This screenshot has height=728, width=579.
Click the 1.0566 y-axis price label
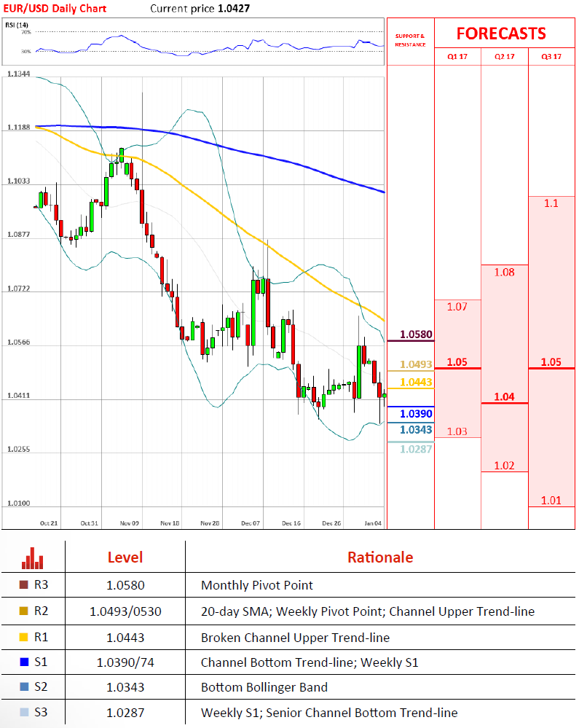click(x=18, y=343)
